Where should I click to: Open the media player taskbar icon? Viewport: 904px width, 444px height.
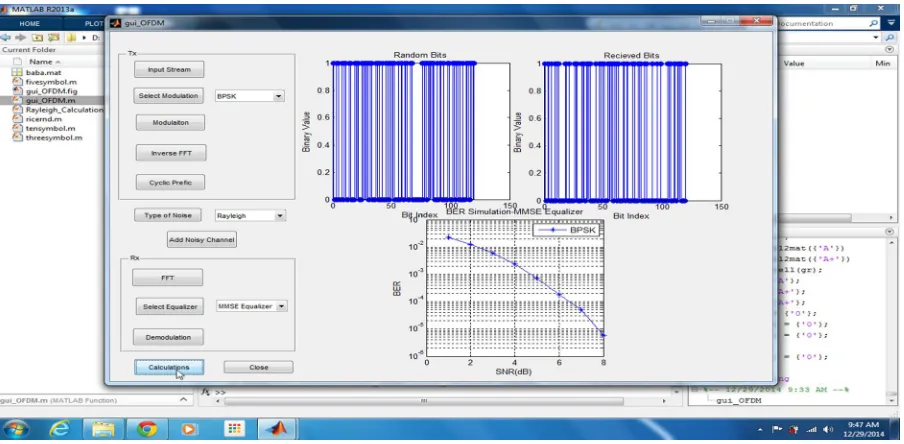pyautogui.click(x=189, y=429)
